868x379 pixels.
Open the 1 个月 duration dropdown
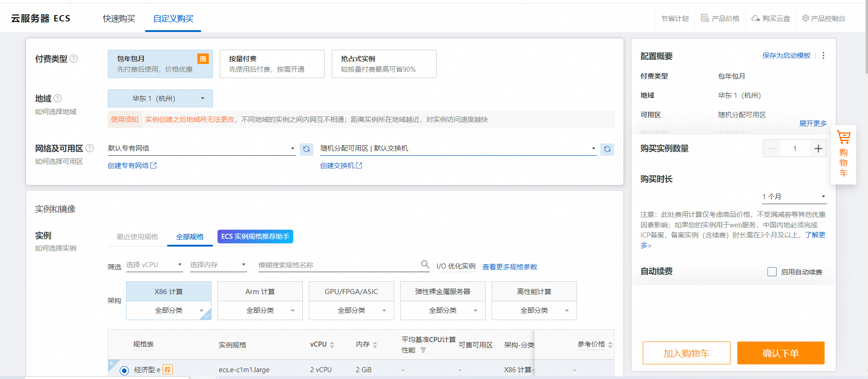pyautogui.click(x=794, y=197)
